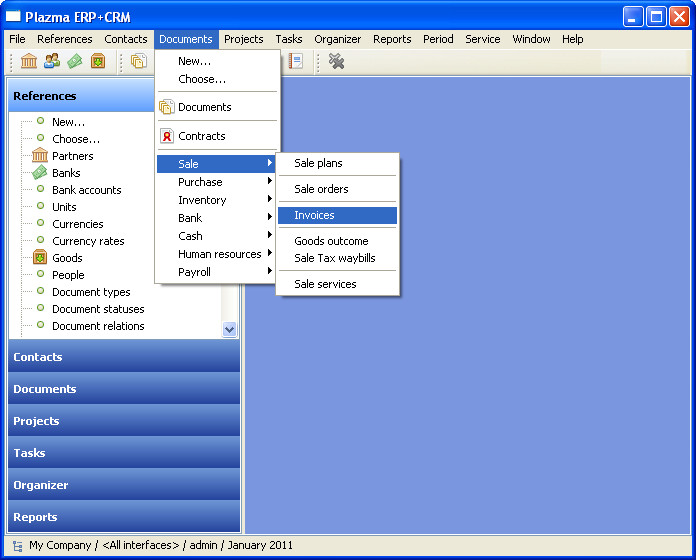Expand the Human resources submenu
Screen dimensions: 696x560
click(x=219, y=254)
